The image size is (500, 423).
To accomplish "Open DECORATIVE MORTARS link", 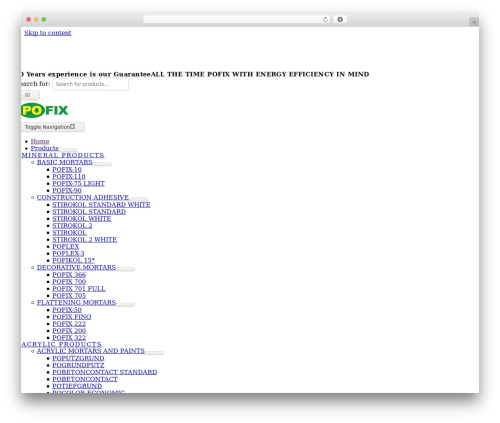I will [76, 267].
